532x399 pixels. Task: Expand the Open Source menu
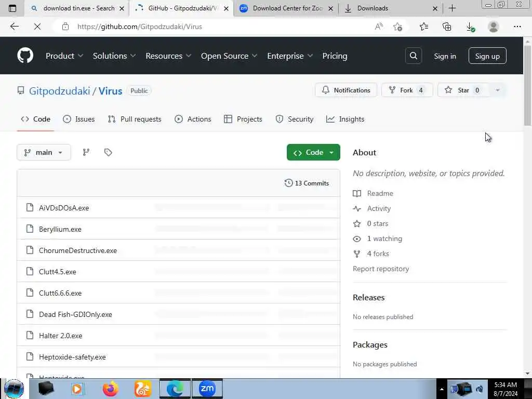[x=229, y=56]
